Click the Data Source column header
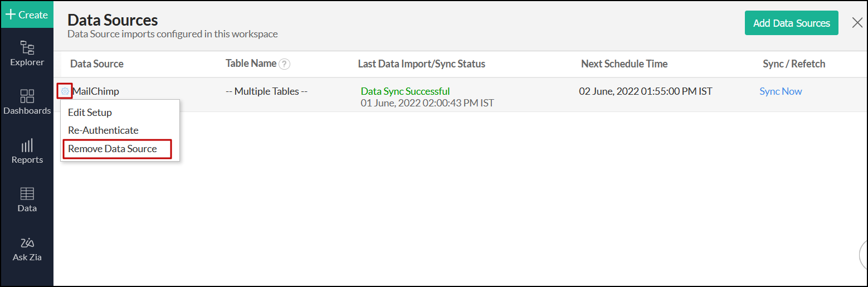The height and width of the screenshot is (287, 868). pyautogui.click(x=97, y=64)
